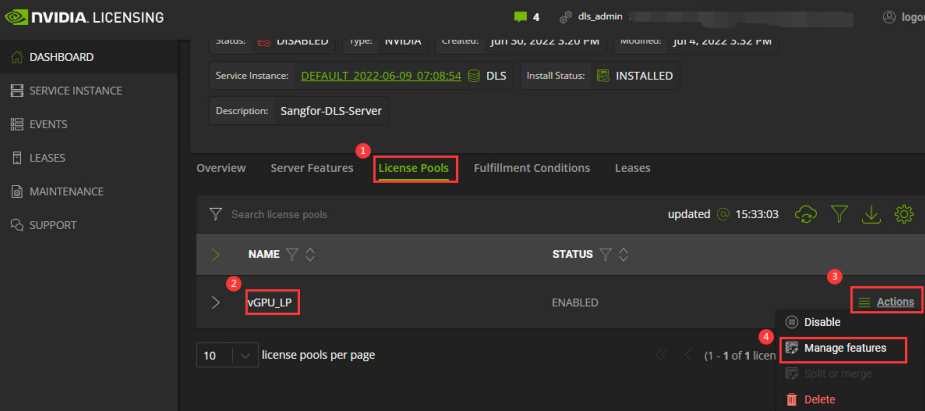Viewport: 925px width, 411px height.
Task: Click the INSTALLED status icon
Action: (602, 75)
